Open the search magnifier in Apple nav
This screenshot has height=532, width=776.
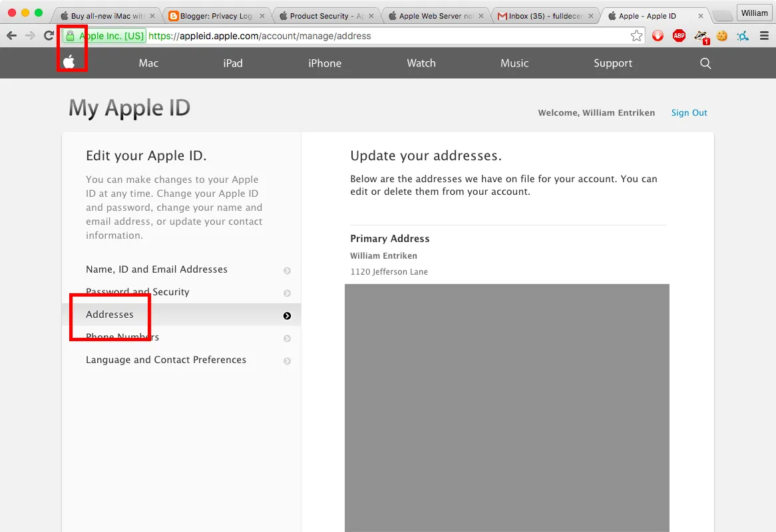tap(705, 63)
